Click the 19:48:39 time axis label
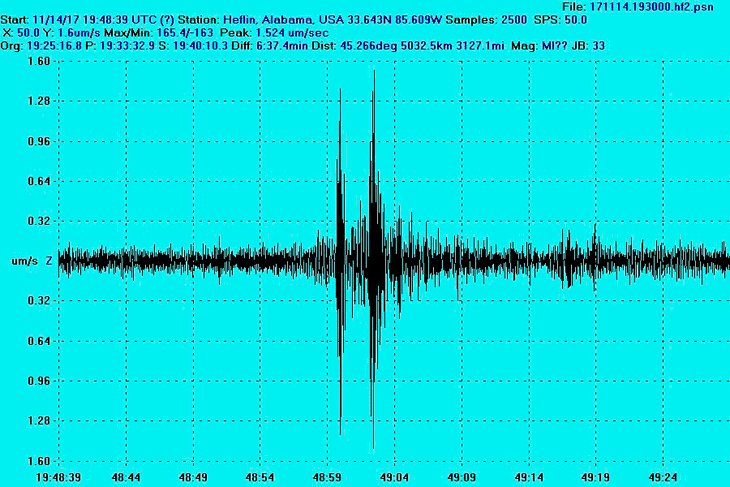This screenshot has height=487, width=730. 58,477
